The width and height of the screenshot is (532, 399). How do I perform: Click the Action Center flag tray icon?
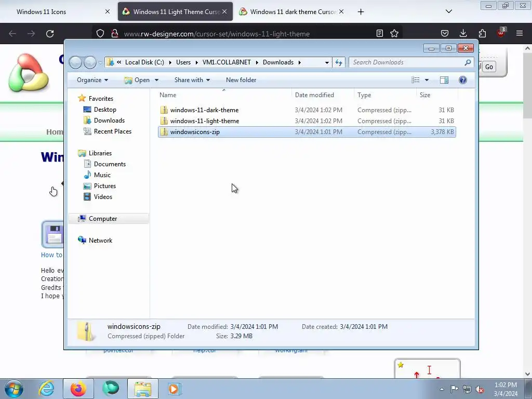[x=454, y=389]
